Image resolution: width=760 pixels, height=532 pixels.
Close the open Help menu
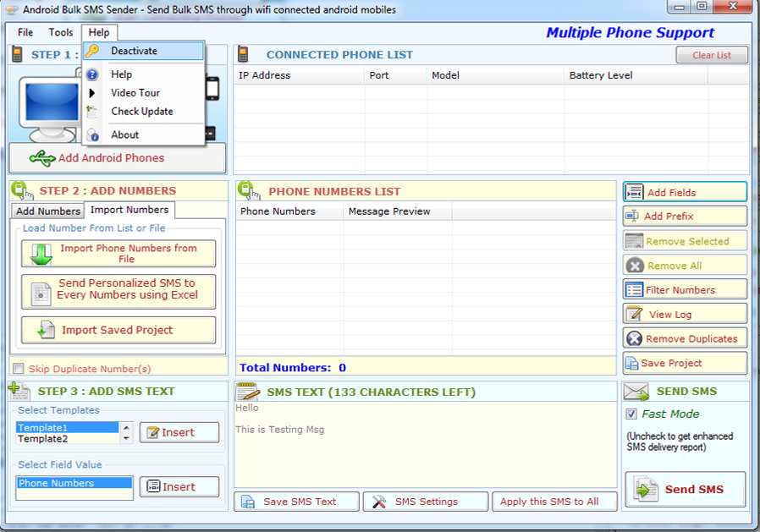click(x=99, y=32)
